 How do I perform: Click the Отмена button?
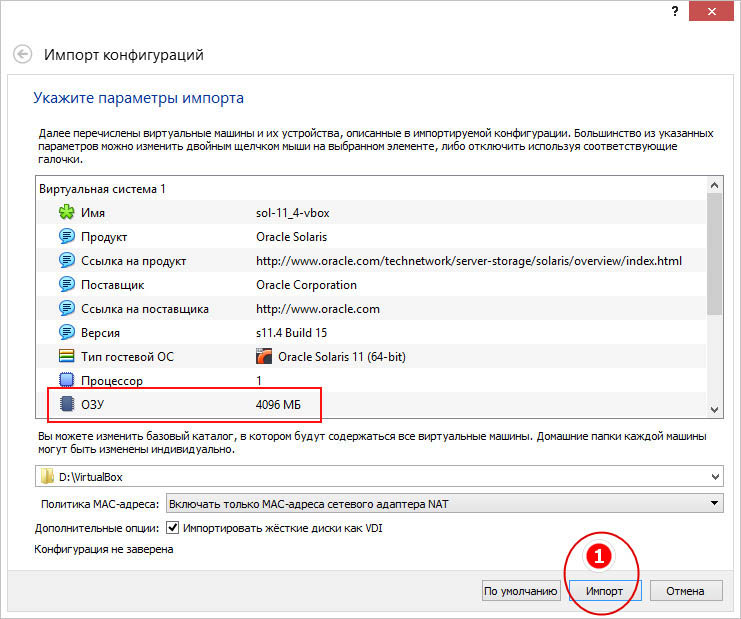tap(686, 591)
